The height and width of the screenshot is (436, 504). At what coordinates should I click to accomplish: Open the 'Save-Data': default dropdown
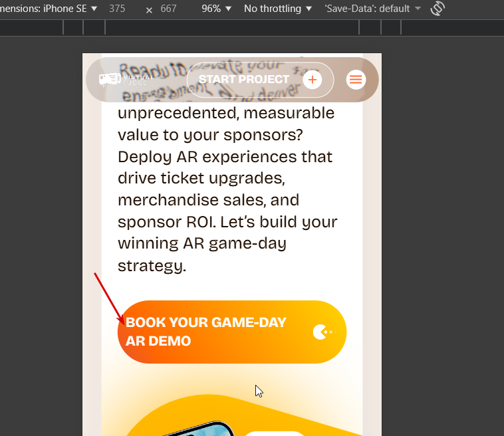pyautogui.click(x=372, y=9)
